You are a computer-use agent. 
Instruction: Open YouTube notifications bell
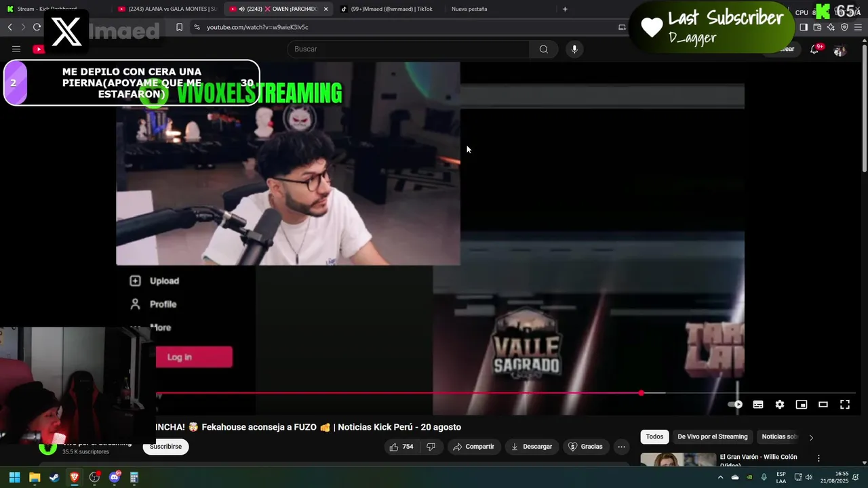pyautogui.click(x=814, y=49)
